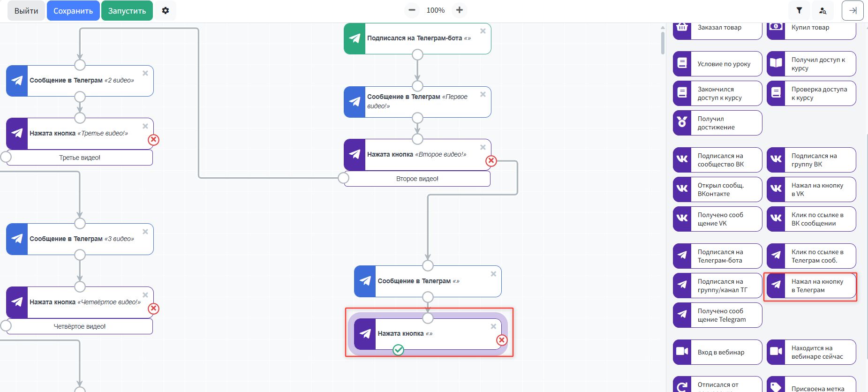Choose the Получил достижение block
Image resolution: width=868 pixels, height=392 pixels.
[717, 123]
